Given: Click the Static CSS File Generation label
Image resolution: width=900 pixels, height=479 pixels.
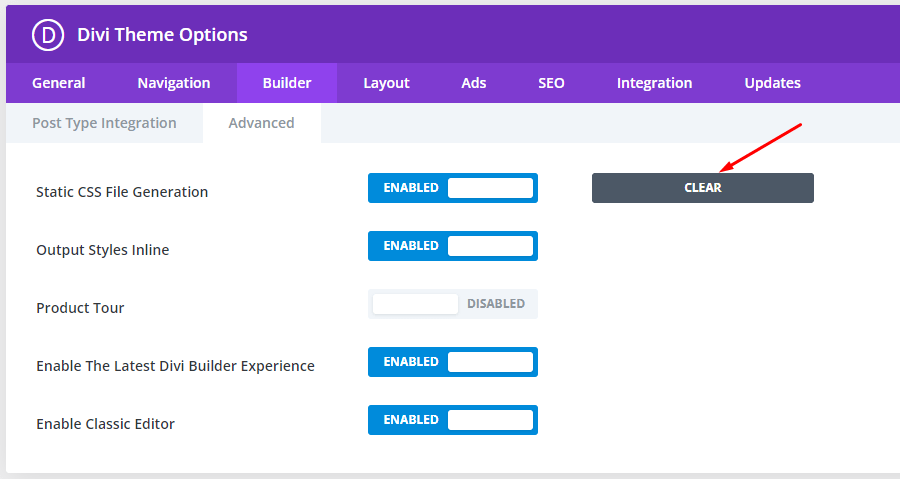Looking at the screenshot, I should pyautogui.click(x=122, y=192).
